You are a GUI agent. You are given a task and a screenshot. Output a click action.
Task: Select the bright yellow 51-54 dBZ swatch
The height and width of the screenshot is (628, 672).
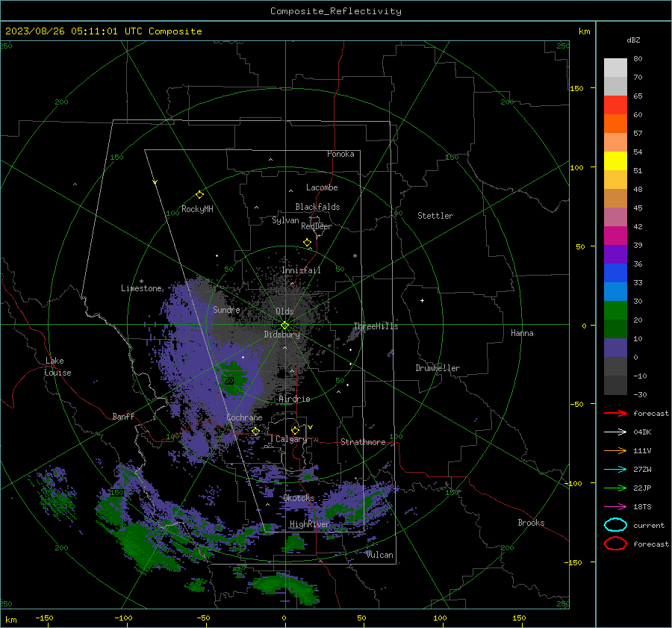615,161
